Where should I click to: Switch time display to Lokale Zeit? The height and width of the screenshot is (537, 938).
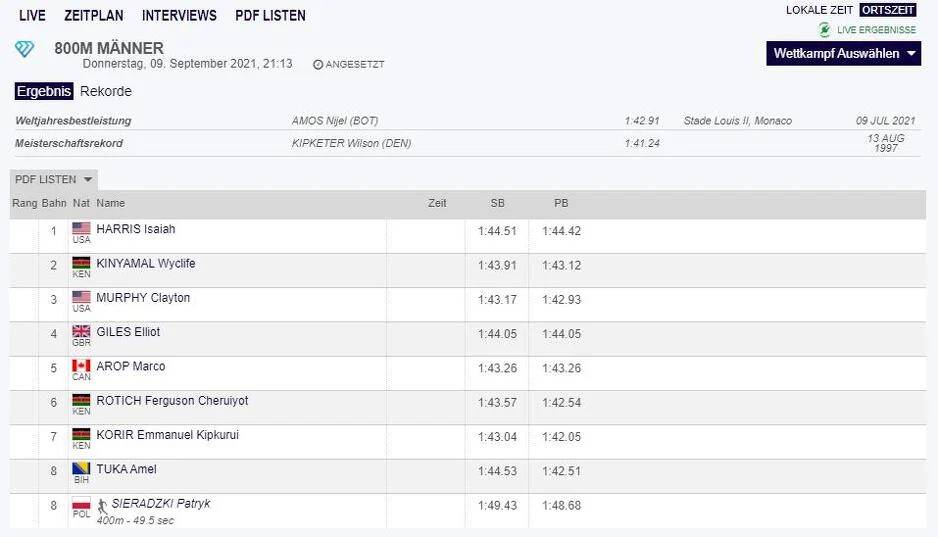tap(819, 10)
